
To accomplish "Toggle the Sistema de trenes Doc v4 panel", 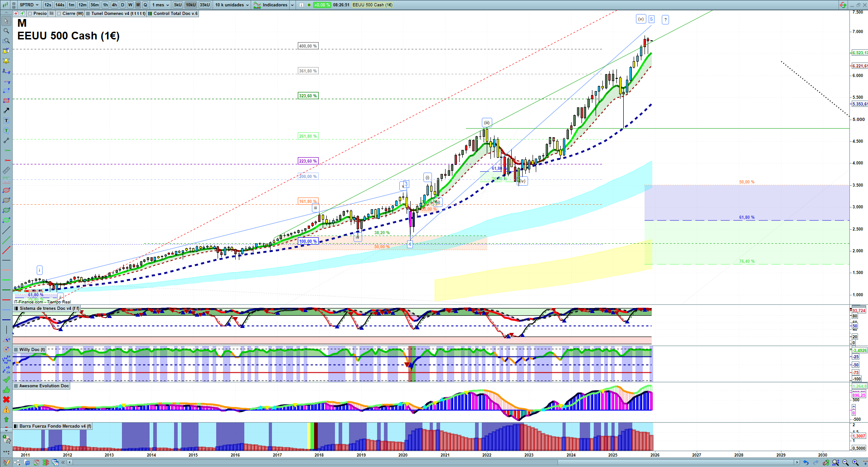I will 16,308.
